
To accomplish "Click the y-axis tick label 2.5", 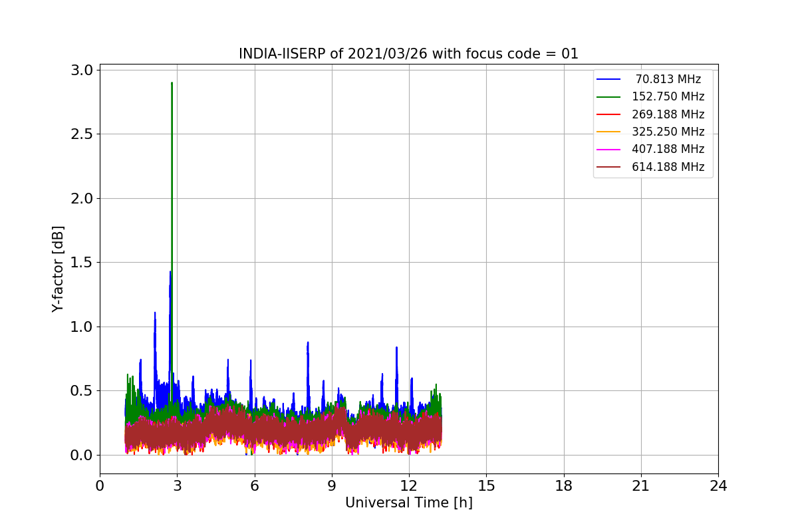I will pos(80,134).
